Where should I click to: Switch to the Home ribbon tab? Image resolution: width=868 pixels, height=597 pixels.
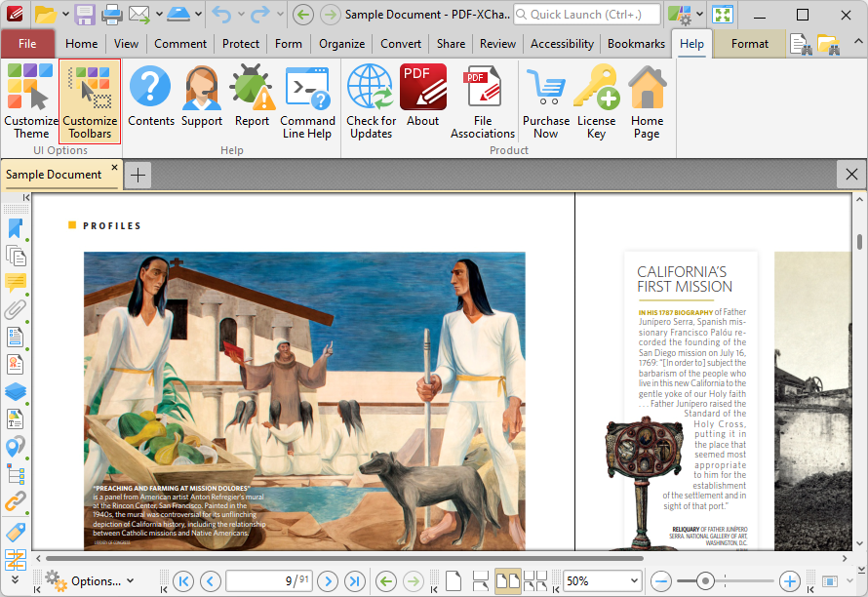81,44
